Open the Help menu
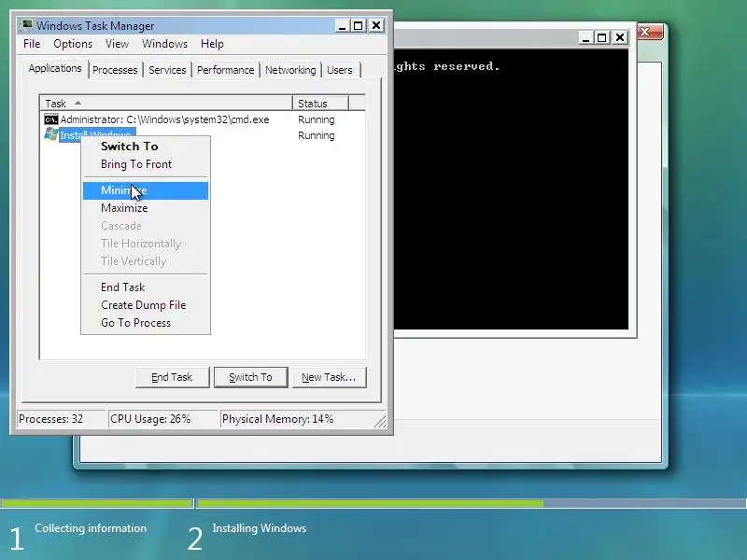Image resolution: width=747 pixels, height=560 pixels. (x=212, y=44)
